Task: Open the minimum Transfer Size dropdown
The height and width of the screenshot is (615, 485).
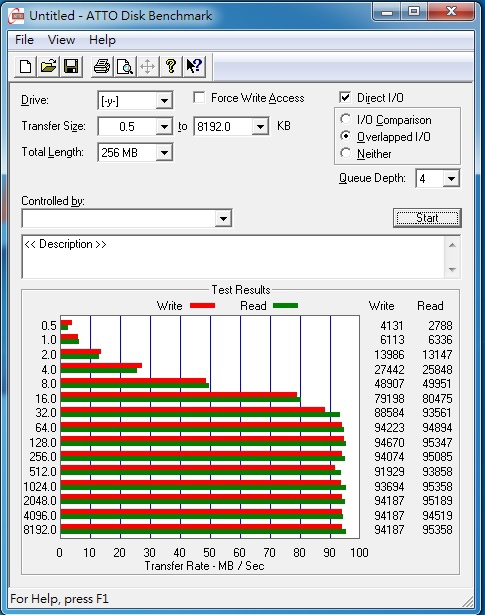Action: [164, 127]
